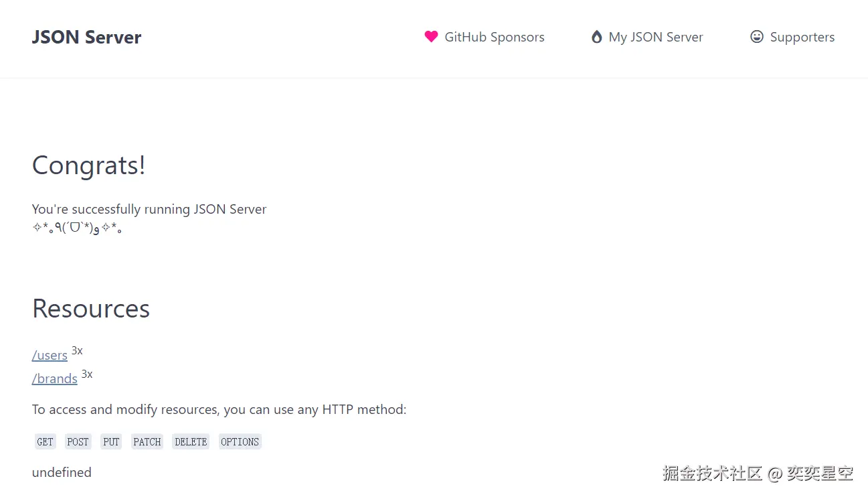Open the /users resource link

[50, 356]
